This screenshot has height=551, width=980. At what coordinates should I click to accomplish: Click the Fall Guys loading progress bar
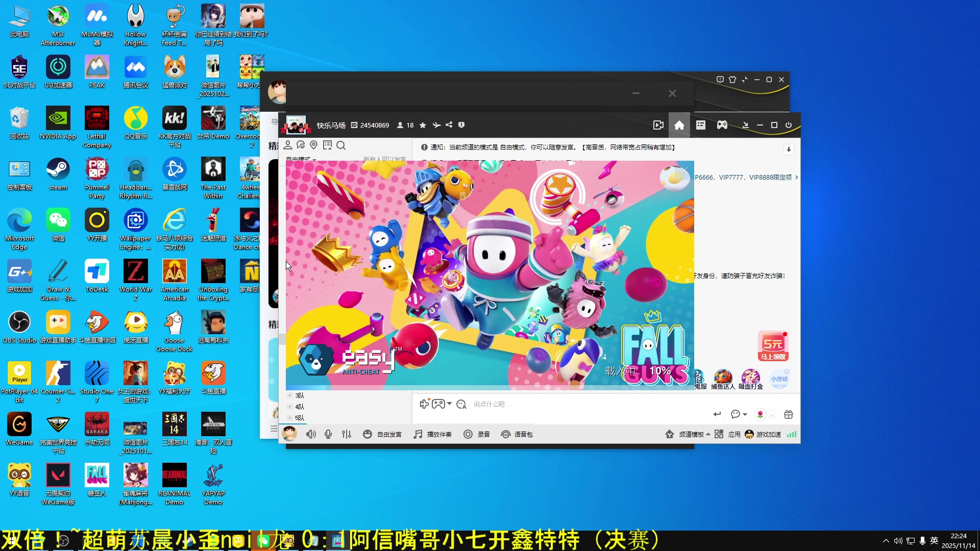pyautogui.click(x=489, y=388)
